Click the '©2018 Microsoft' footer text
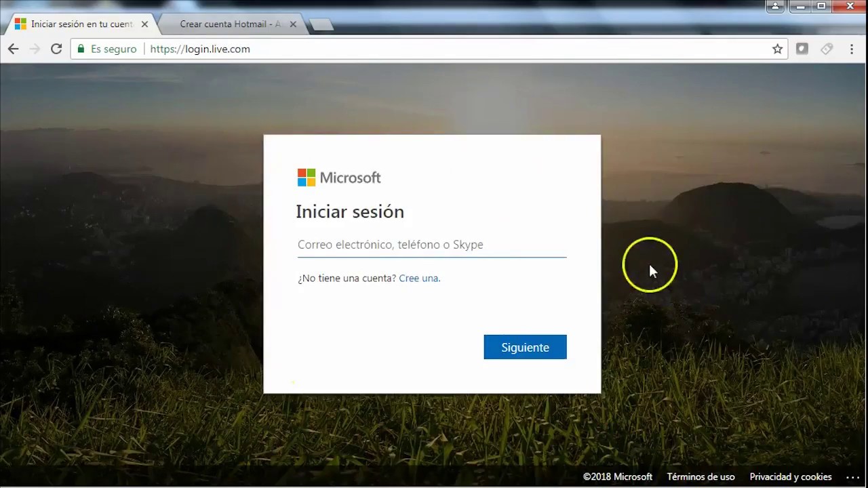 618,477
